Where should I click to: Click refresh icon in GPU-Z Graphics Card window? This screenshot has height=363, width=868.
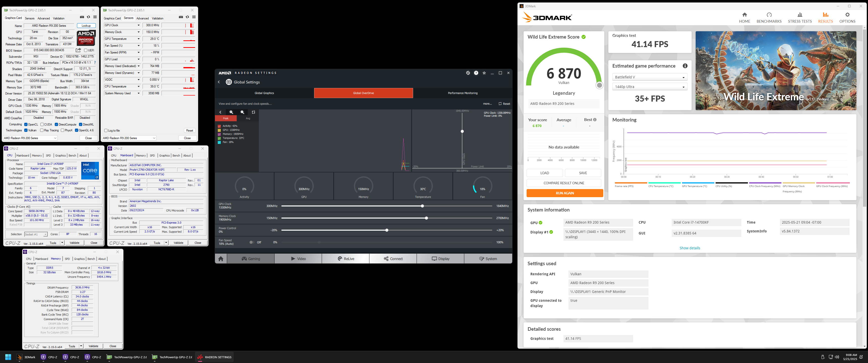click(88, 17)
